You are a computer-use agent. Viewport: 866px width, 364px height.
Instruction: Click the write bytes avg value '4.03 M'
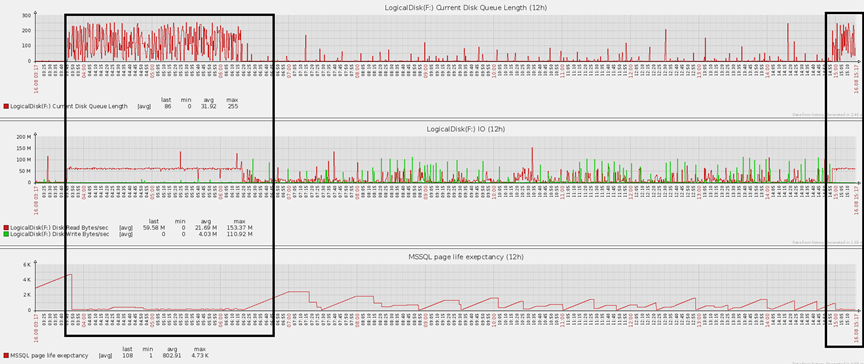(x=209, y=234)
